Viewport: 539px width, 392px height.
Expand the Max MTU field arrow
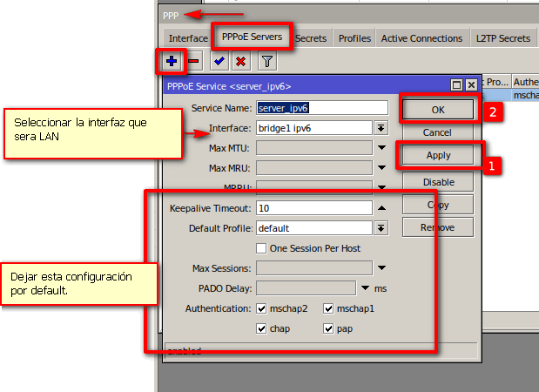point(381,148)
